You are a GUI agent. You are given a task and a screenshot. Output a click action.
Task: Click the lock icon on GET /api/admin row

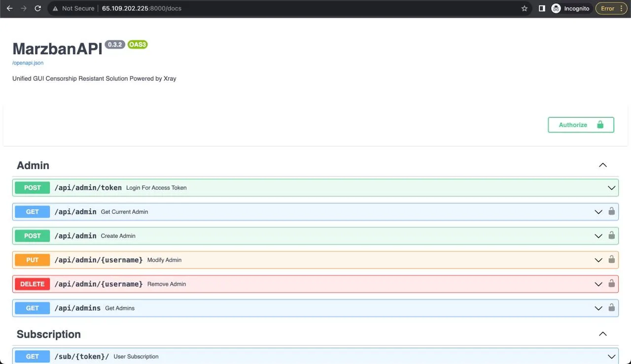click(x=612, y=211)
